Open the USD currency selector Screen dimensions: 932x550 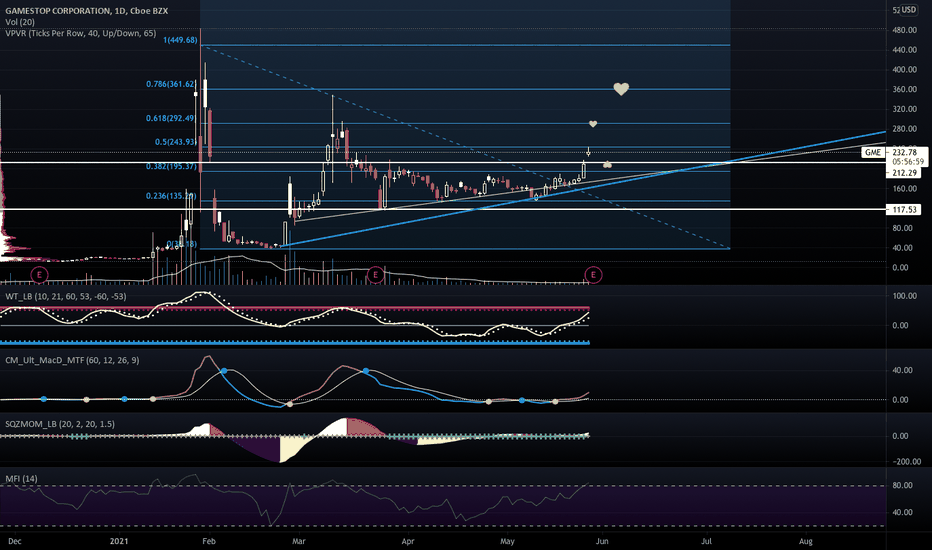coord(909,10)
